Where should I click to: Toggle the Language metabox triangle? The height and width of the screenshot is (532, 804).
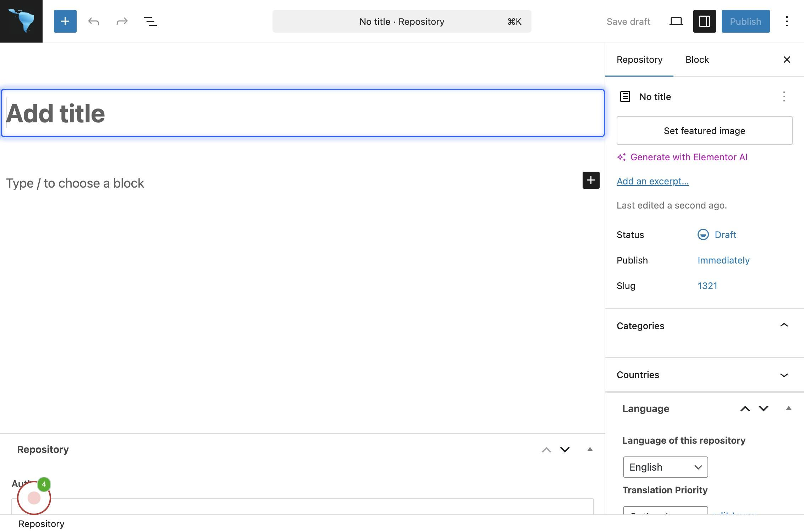click(788, 408)
